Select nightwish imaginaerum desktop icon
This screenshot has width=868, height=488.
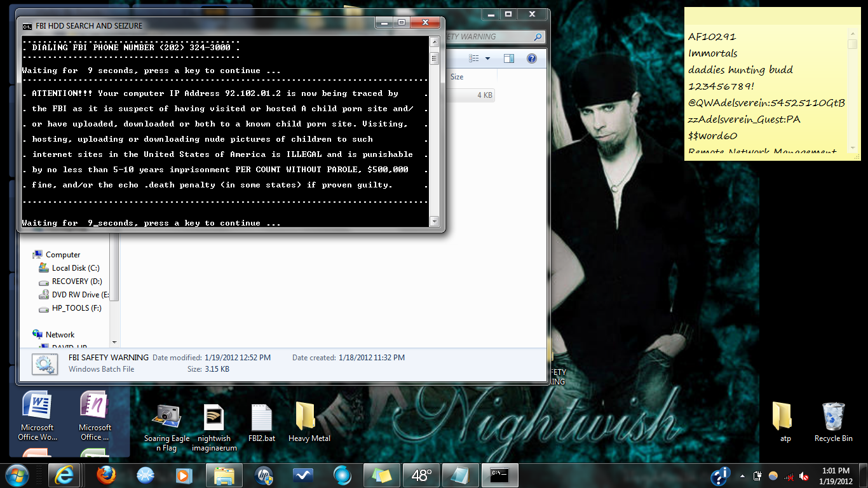tap(214, 427)
